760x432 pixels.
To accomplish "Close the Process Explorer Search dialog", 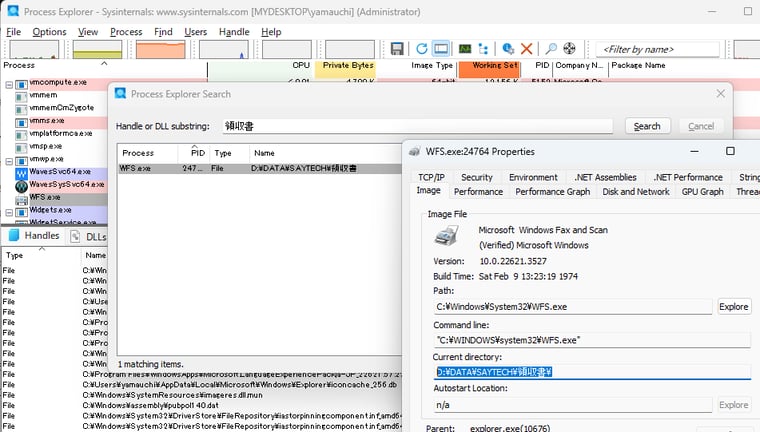I will [721, 94].
